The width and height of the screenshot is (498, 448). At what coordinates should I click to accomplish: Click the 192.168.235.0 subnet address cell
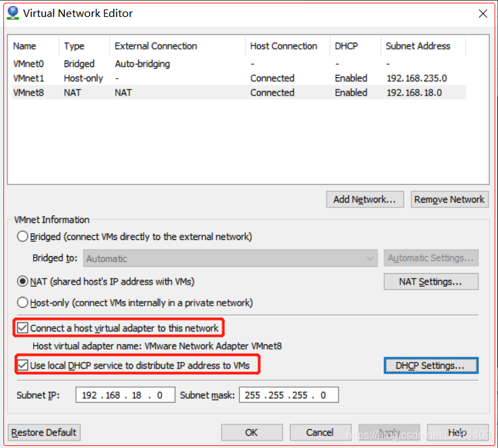coord(417,78)
